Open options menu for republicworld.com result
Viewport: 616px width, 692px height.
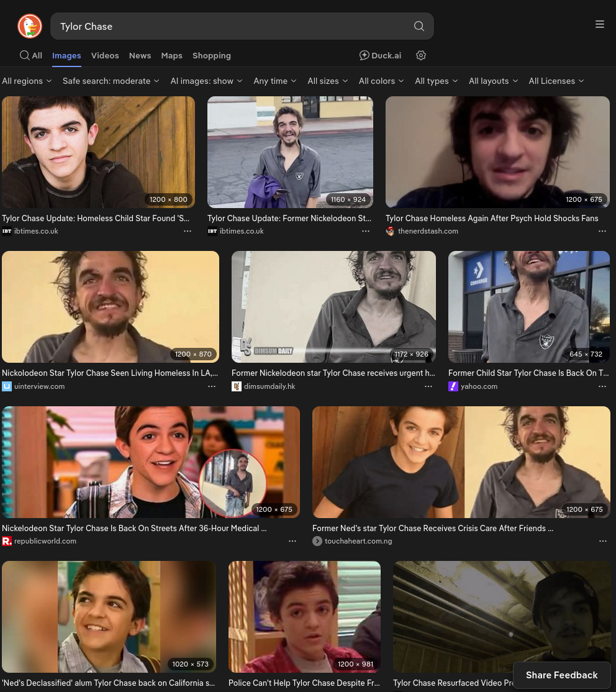coord(292,541)
